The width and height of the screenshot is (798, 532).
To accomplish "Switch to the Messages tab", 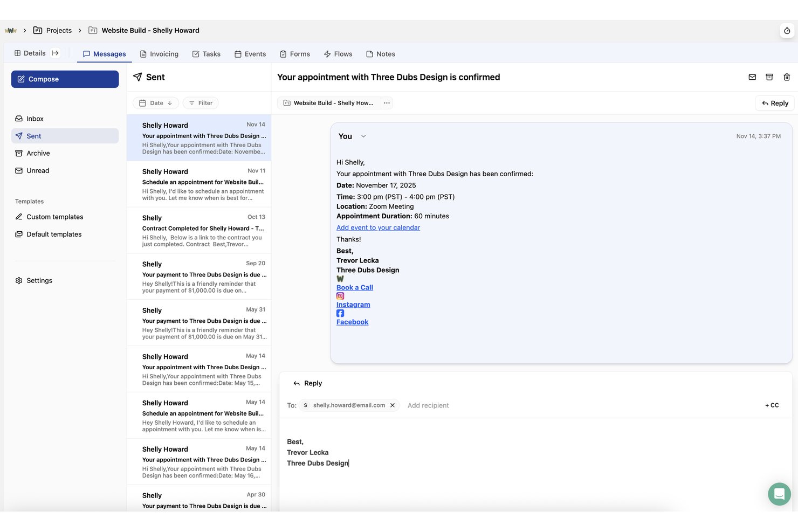I will (x=105, y=54).
